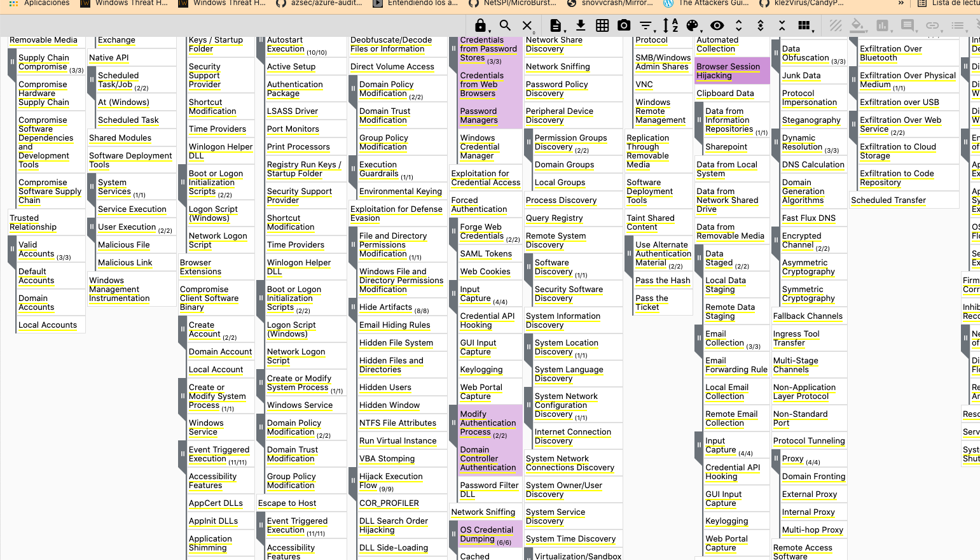The width and height of the screenshot is (980, 560).
Task: Toggle sub-techniques handle beside OS Credential Dumping
Action: [x=453, y=534]
